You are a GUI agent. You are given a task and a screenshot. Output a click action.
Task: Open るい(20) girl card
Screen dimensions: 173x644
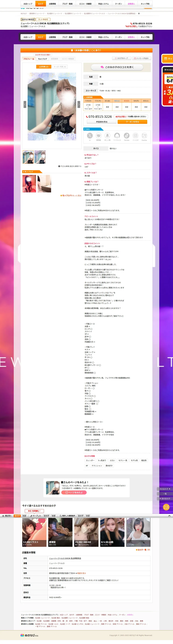112,532
